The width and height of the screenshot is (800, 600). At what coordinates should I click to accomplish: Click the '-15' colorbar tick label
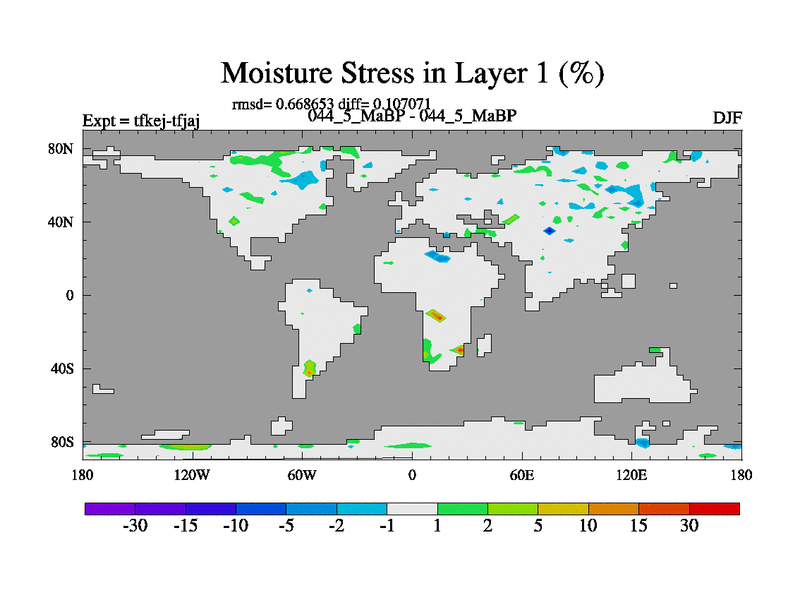click(185, 526)
